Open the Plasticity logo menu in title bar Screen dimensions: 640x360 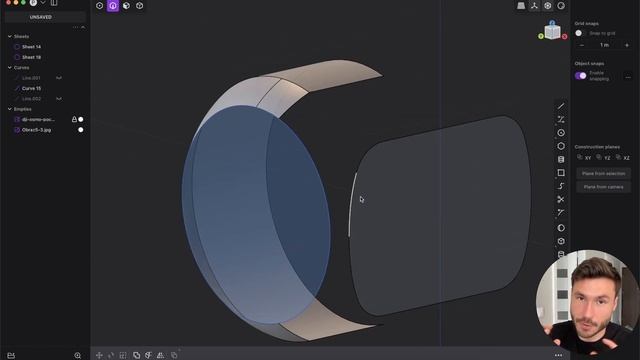click(33, 3)
